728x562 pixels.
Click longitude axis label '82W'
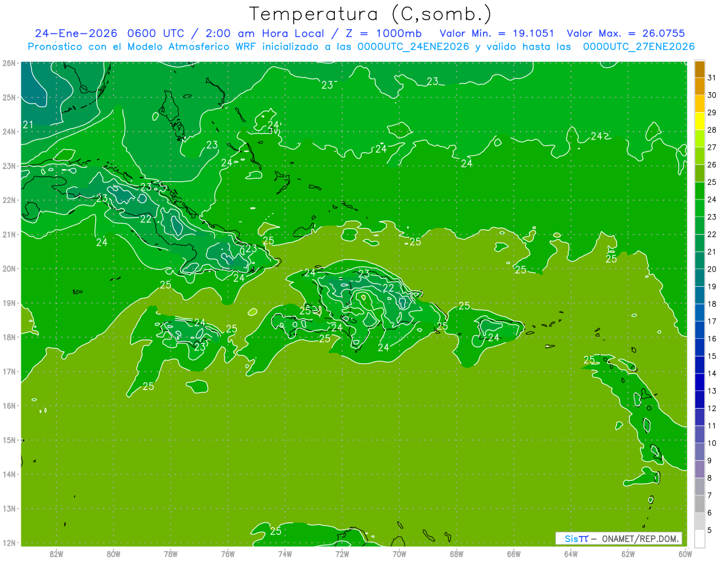click(56, 554)
